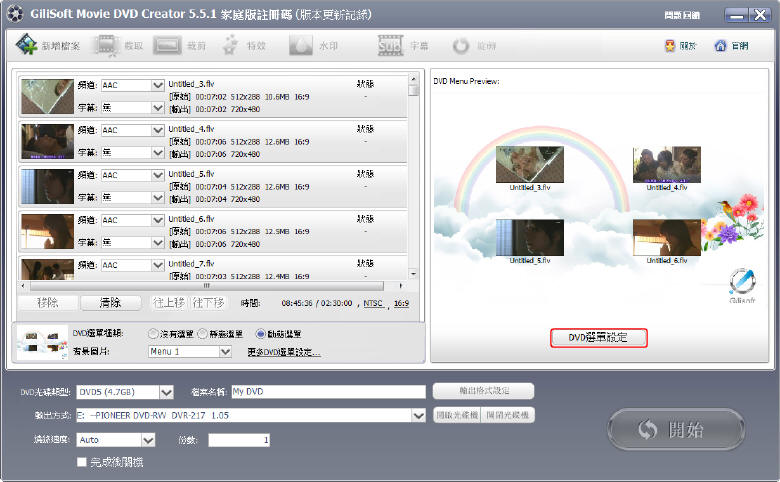Expand the PIONEER DVD-RW output drive dropdown
Image resolution: width=780 pixels, height=482 pixels.
[419, 415]
